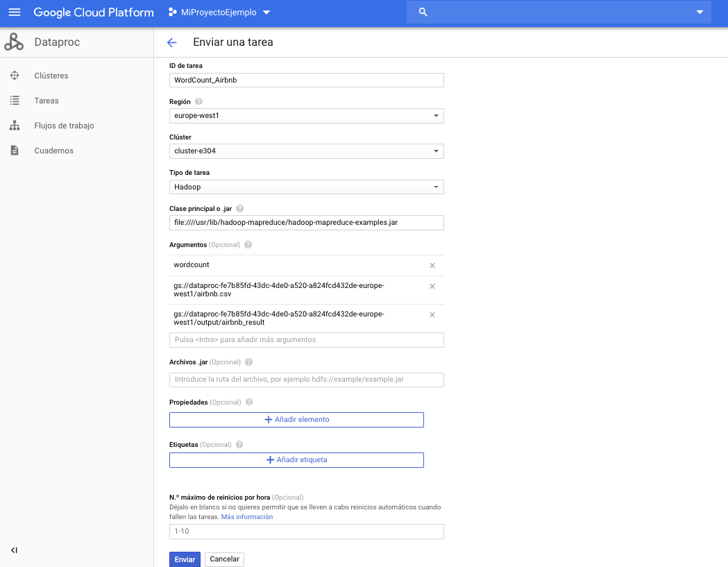This screenshot has width=728, height=567.
Task: Click the max restarts per hour input
Action: click(x=307, y=531)
